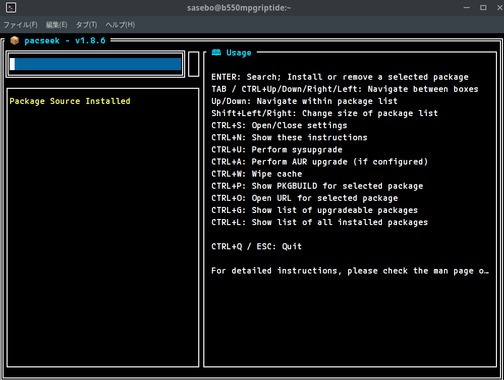Screen dimensions: 504x380
Task: Click the CTRL+N Show these instructions line
Action: (x=289, y=138)
